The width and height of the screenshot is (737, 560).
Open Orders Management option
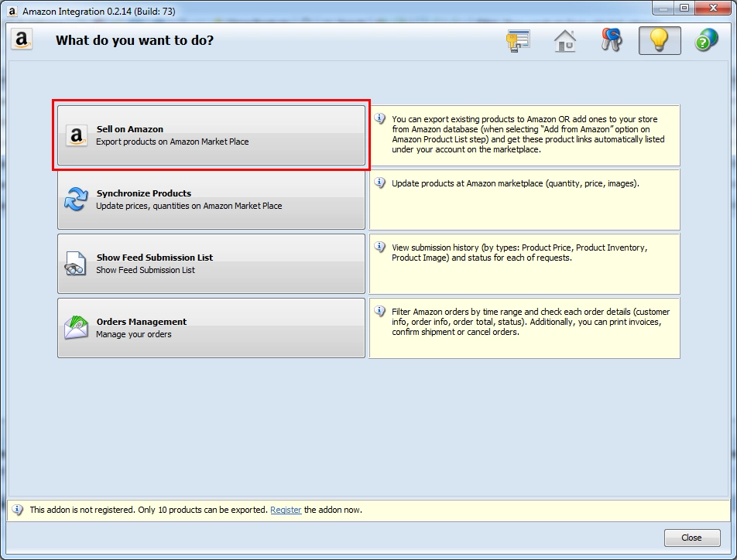pos(211,328)
